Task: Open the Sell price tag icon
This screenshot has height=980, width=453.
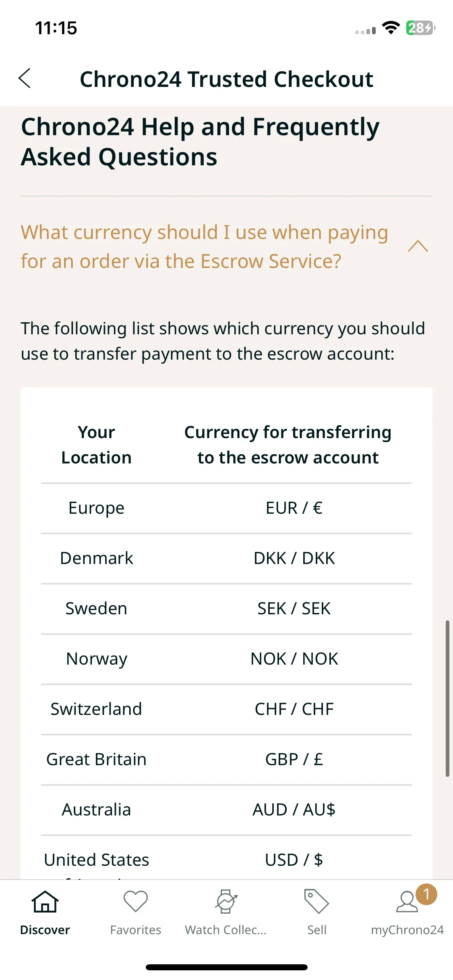Action: click(x=316, y=902)
